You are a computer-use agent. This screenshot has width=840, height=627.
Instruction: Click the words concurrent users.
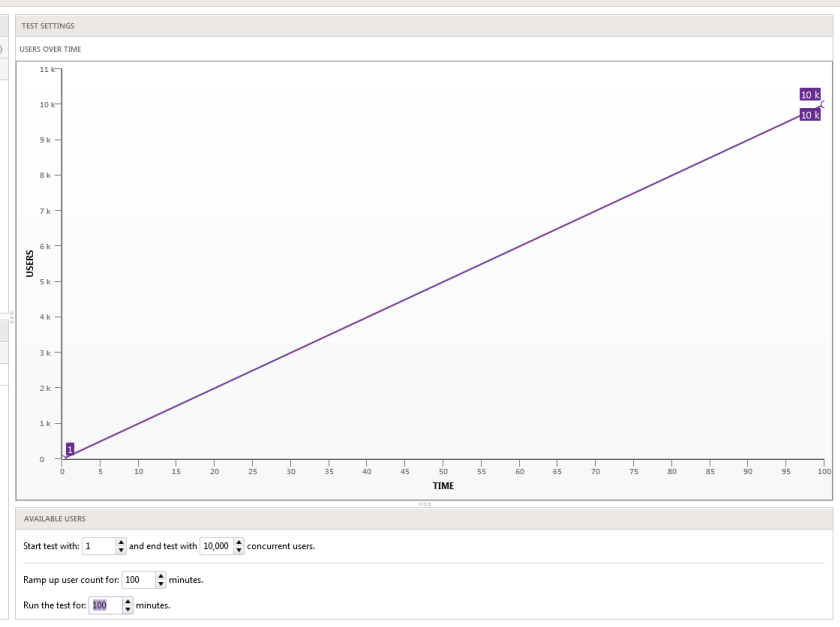pyautogui.click(x=281, y=546)
